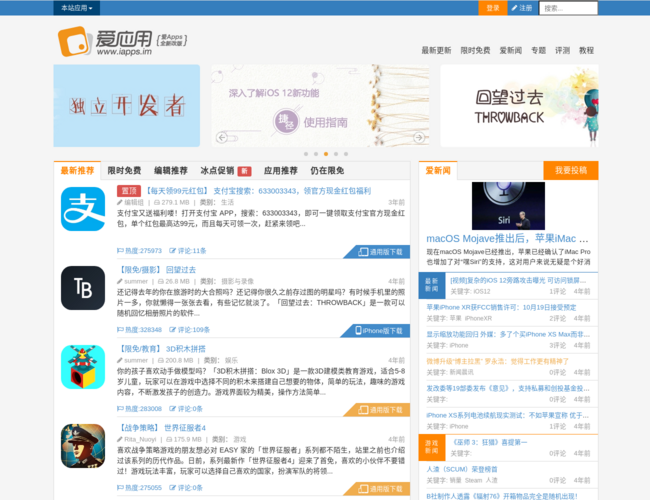
Task: Open the macOS Mojave headline link
Action: (508, 239)
